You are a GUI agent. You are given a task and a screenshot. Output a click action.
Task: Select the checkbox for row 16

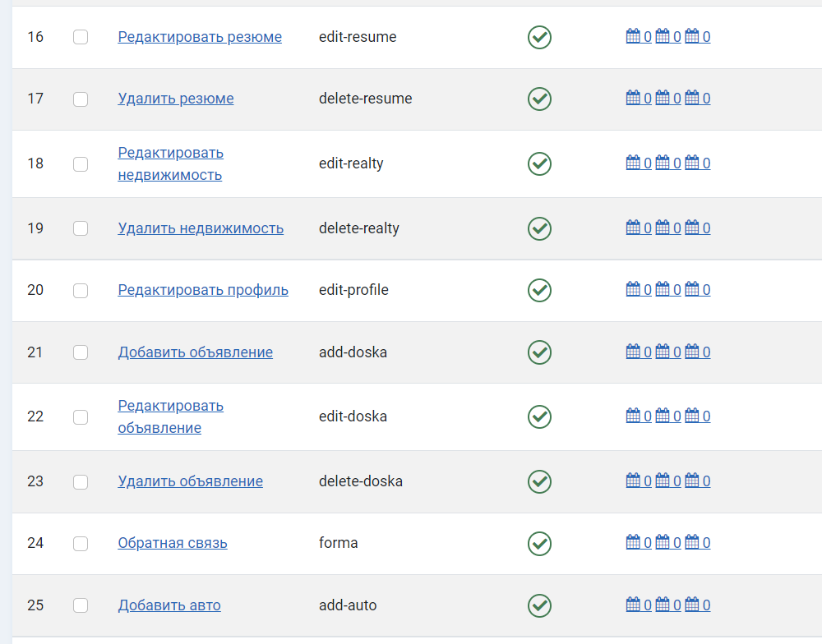point(81,37)
